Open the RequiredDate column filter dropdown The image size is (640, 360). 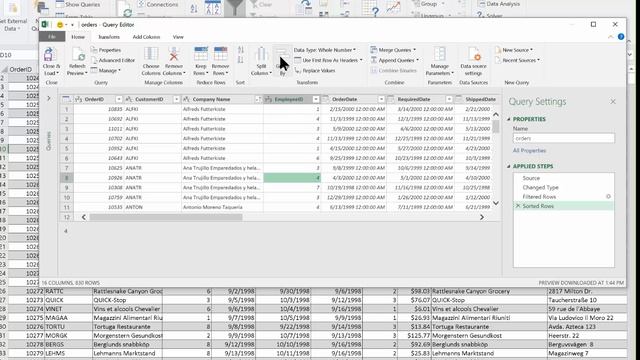tap(449, 99)
